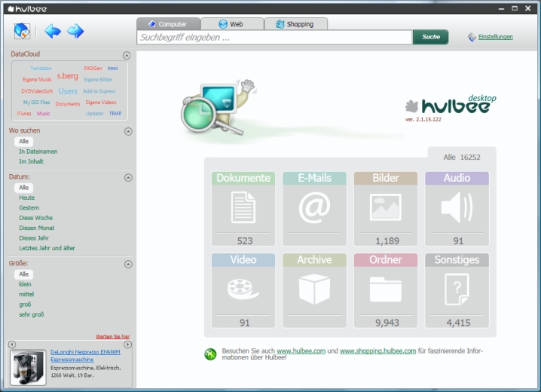Choose 'sehr groß' size filter
Screen dimensions: 541x392
(32, 314)
